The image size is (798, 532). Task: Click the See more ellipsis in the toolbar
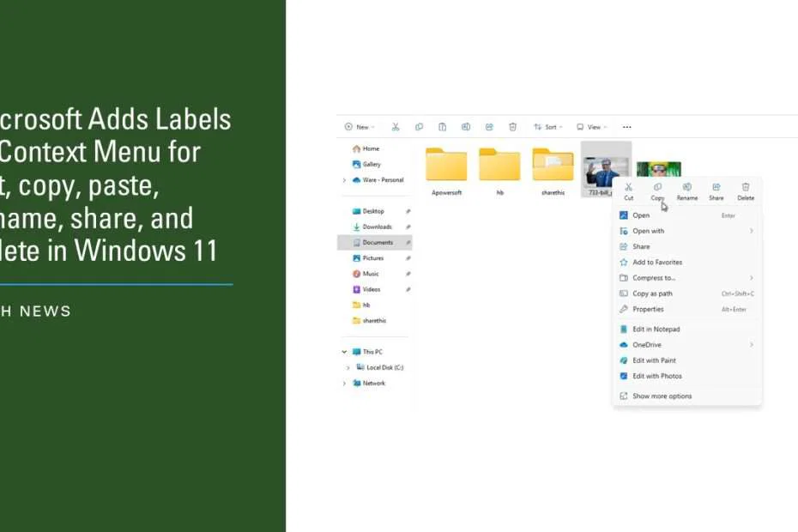pos(626,126)
